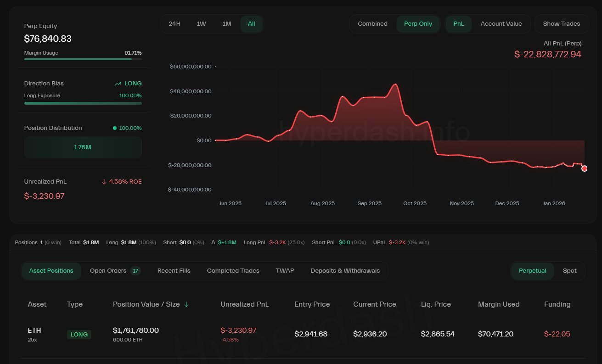Click the Show Trades button
Image resolution: width=602 pixels, height=364 pixels.
(x=561, y=24)
